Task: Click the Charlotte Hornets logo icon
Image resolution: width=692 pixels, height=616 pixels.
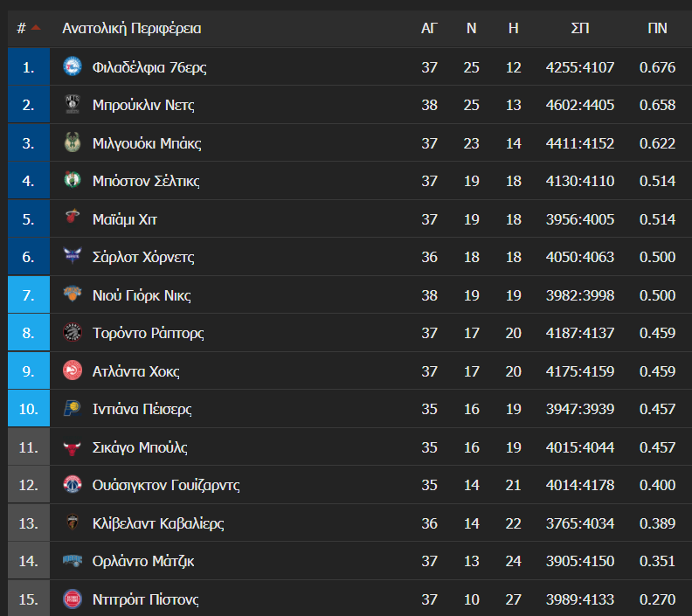Action: point(72,256)
